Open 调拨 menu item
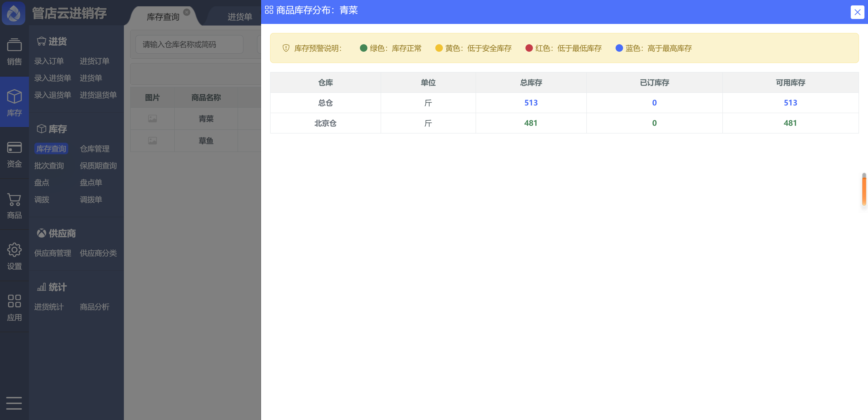Viewport: 868px width, 420px height. coord(41,200)
